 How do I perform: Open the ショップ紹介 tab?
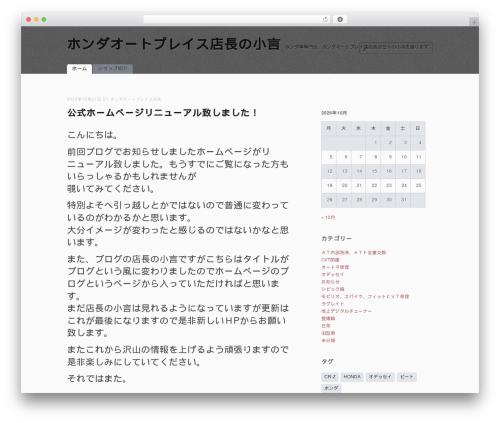click(x=113, y=69)
